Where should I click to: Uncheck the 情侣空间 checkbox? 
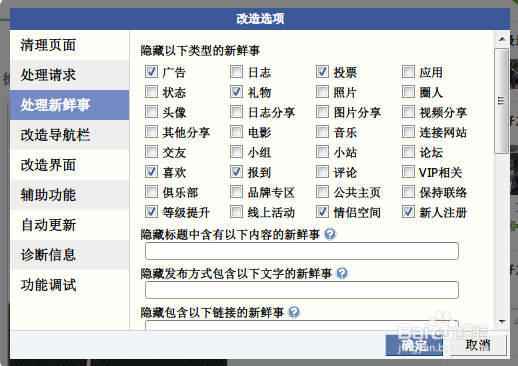322,212
